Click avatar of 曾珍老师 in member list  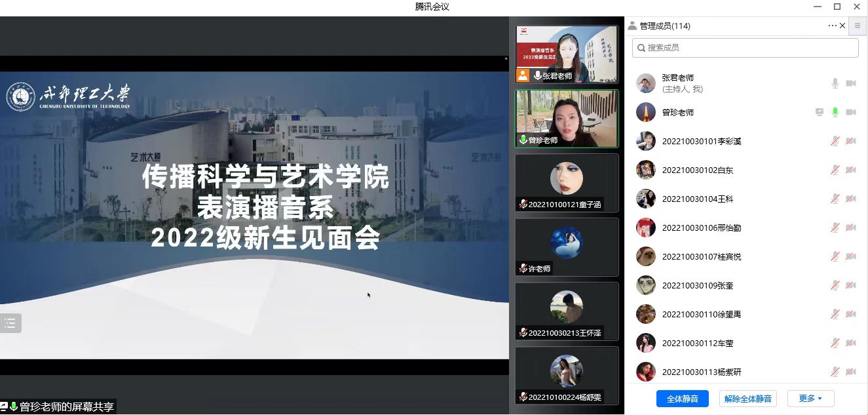[x=646, y=112]
